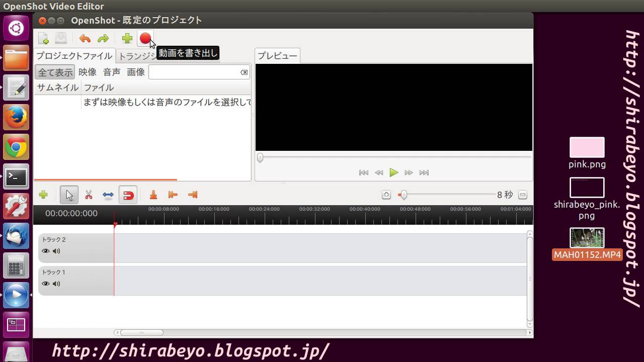Screen dimensions: 644x362
Task: Click the New Project icon
Action: 43,38
